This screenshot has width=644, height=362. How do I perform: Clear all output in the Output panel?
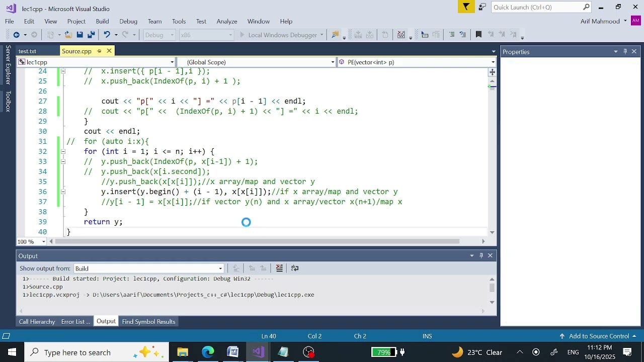pyautogui.click(x=279, y=268)
